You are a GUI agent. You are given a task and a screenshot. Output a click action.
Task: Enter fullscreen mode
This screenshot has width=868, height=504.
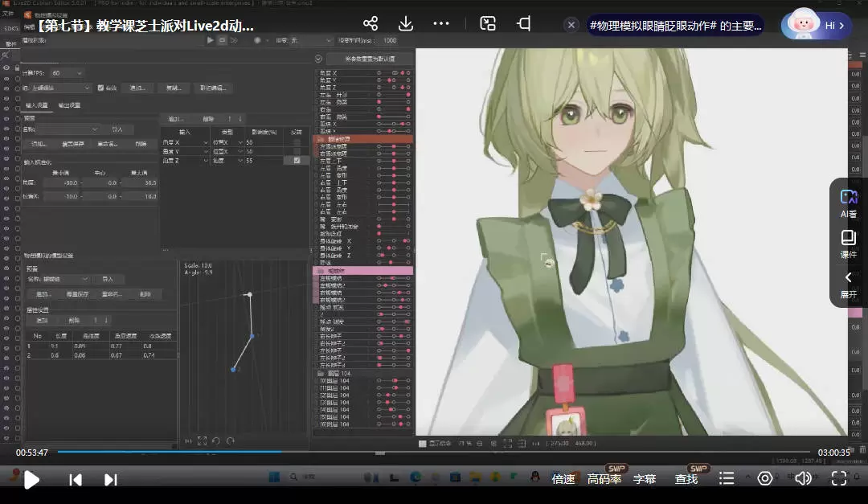(x=839, y=478)
